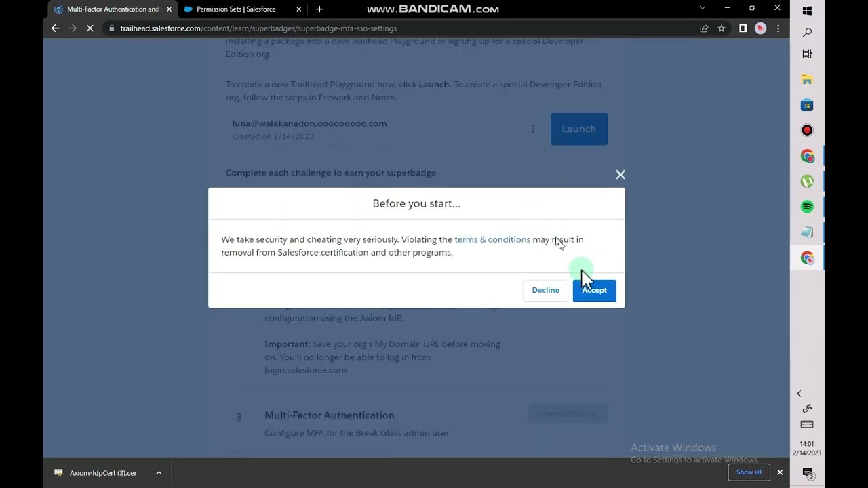Open the playground kebab menu beside Launch

click(x=533, y=129)
